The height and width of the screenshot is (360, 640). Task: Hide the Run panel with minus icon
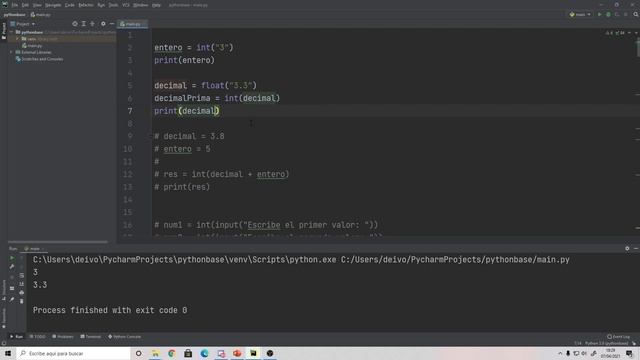(x=636, y=249)
